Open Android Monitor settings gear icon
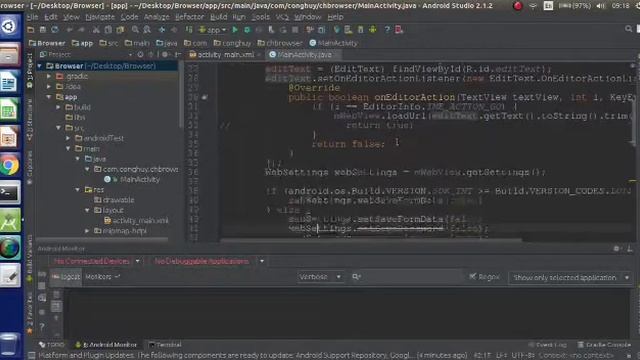The width and height of the screenshot is (640, 360). [617, 249]
